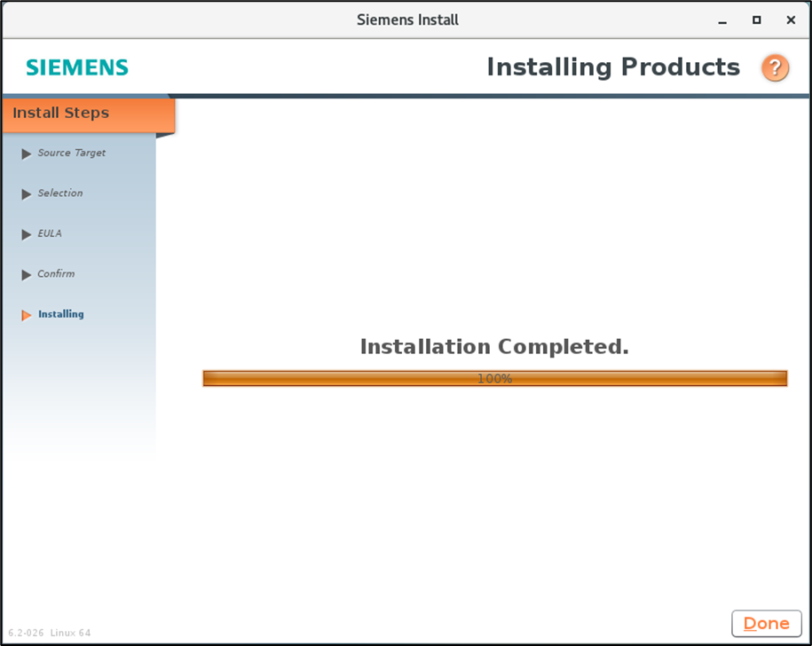Click the arrow beside EULA
Screen dimensions: 812x646
point(27,234)
